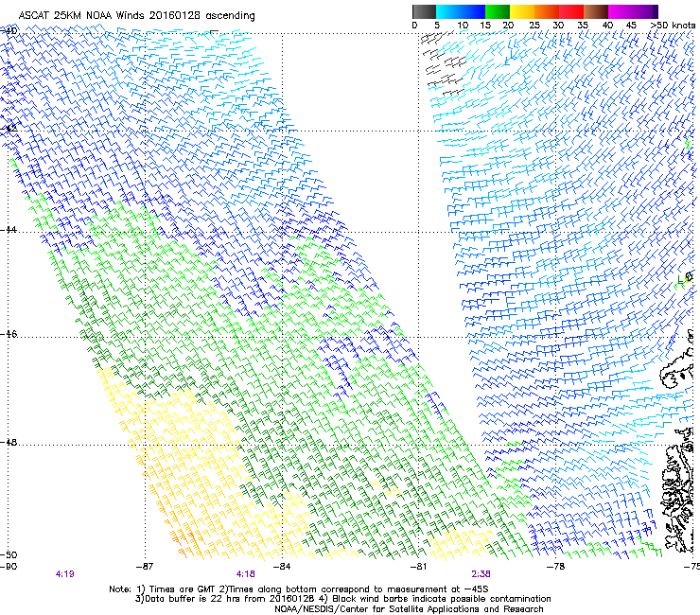This screenshot has width=700, height=615.
Task: Click the orange 25–30 knots color segment
Action: tap(547, 11)
